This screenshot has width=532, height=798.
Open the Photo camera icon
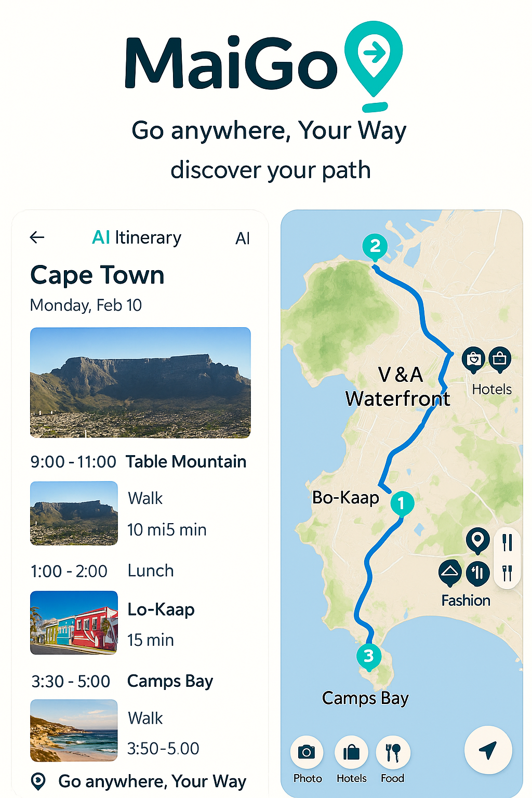[307, 752]
